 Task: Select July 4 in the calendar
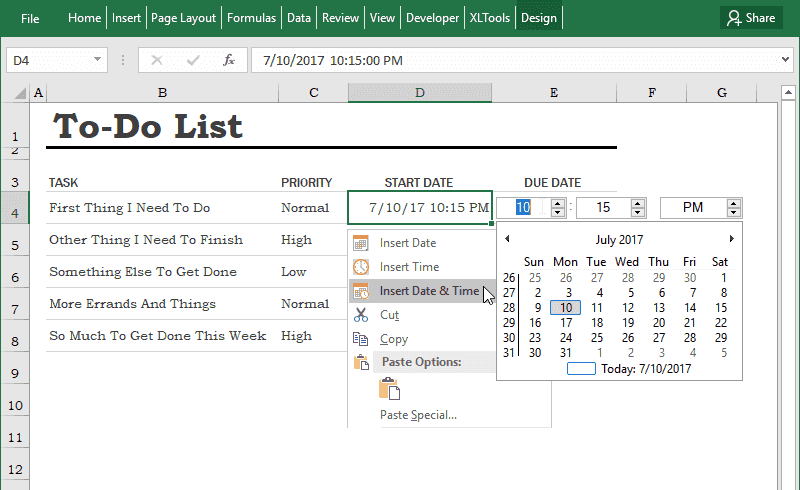(599, 293)
